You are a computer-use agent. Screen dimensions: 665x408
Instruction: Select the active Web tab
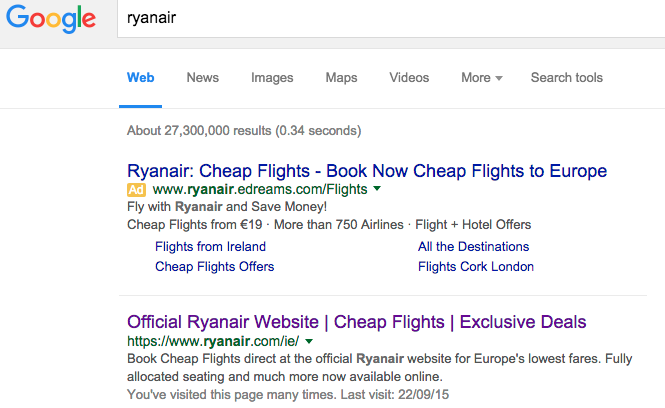(140, 78)
